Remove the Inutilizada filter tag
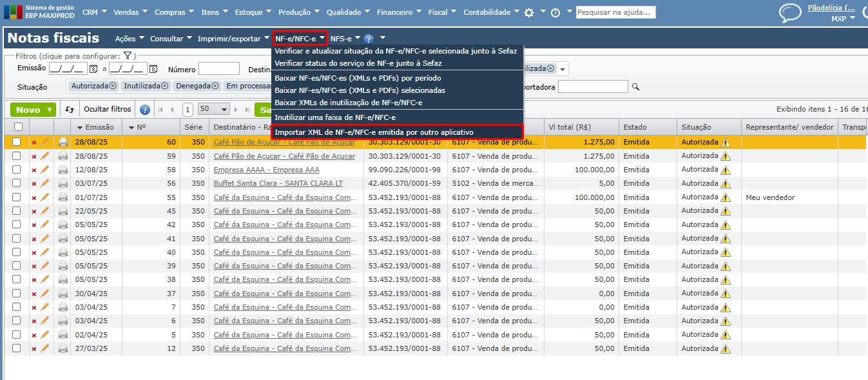 click(x=164, y=86)
